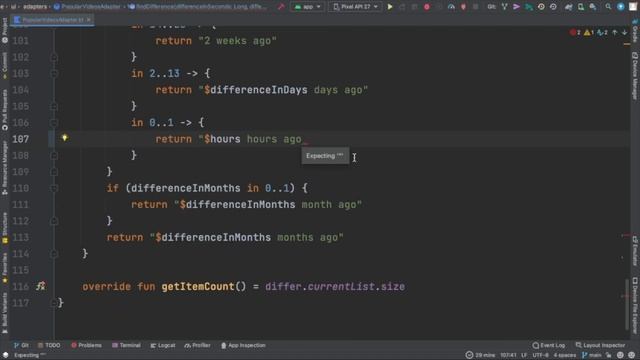Open the Git tool window tab

click(x=21, y=345)
